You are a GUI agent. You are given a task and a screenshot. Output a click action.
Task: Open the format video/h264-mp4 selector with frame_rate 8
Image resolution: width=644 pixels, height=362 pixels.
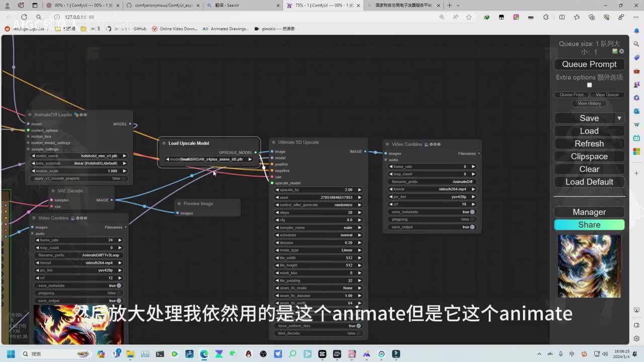[x=432, y=189]
